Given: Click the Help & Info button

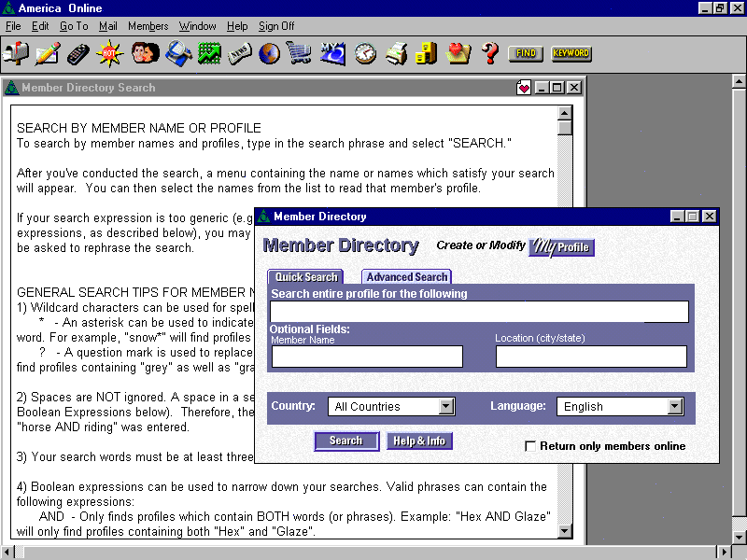Looking at the screenshot, I should 418,441.
